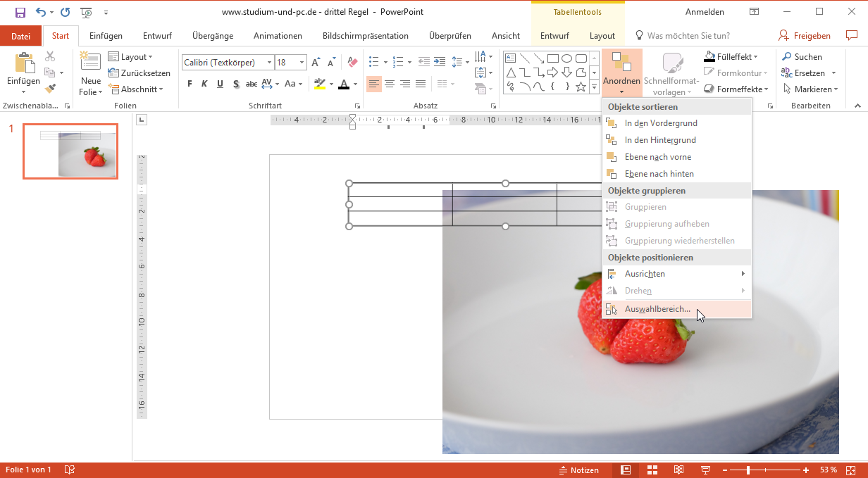Click Anmelden to sign in
The image size is (868, 478).
coord(705,12)
